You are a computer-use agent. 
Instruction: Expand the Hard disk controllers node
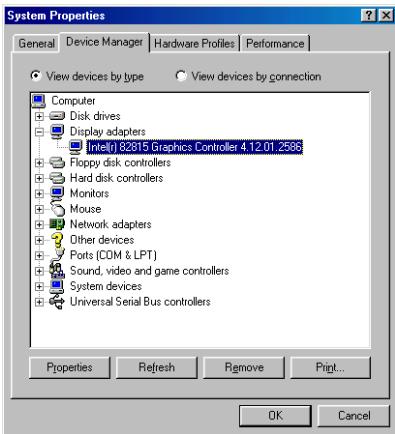click(39, 178)
